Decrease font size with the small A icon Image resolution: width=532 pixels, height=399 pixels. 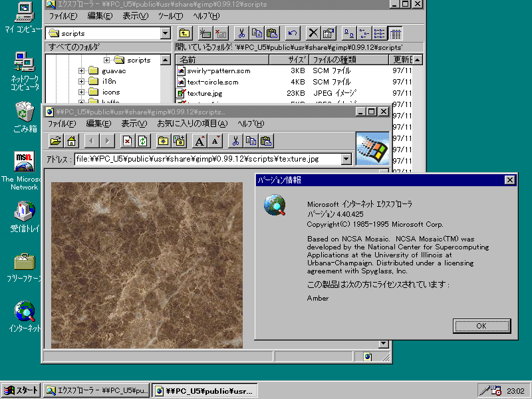pos(215,141)
